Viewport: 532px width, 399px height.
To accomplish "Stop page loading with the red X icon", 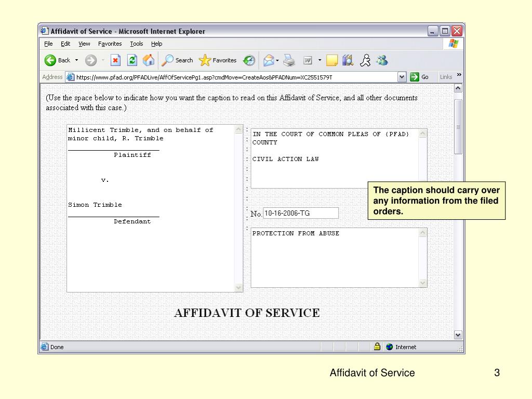I will 115,60.
